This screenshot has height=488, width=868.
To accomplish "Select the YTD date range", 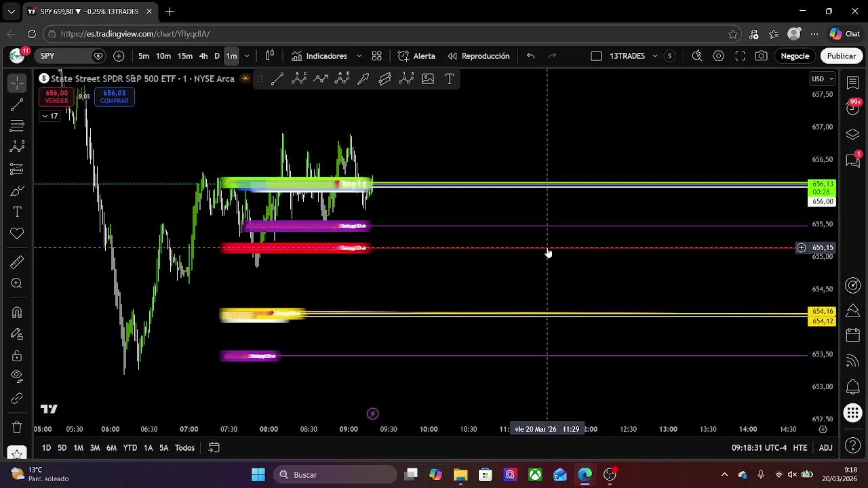I will [130, 448].
